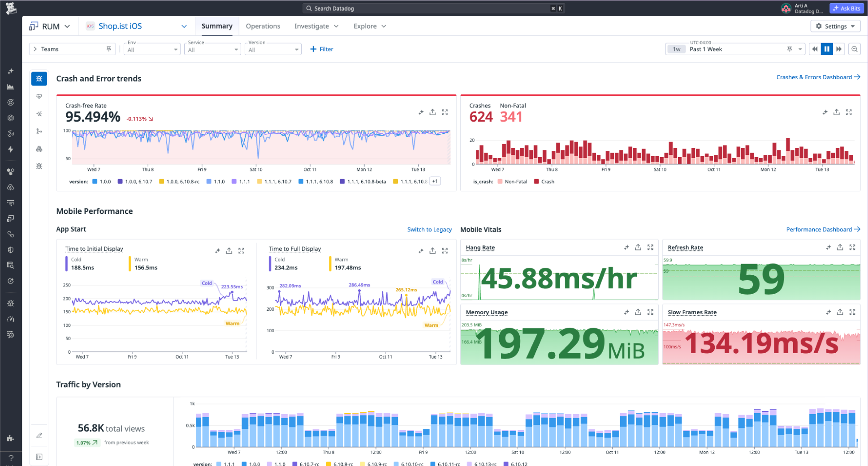The height and width of the screenshot is (466, 868).
Task: Click the sparkle icon on Crashes graph
Action: [825, 112]
